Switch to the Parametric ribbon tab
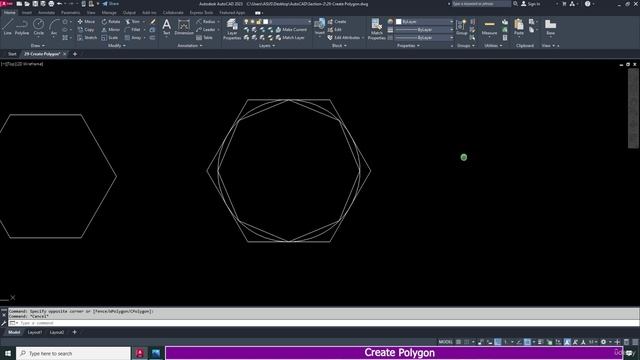The width and height of the screenshot is (640, 360). pos(71,13)
